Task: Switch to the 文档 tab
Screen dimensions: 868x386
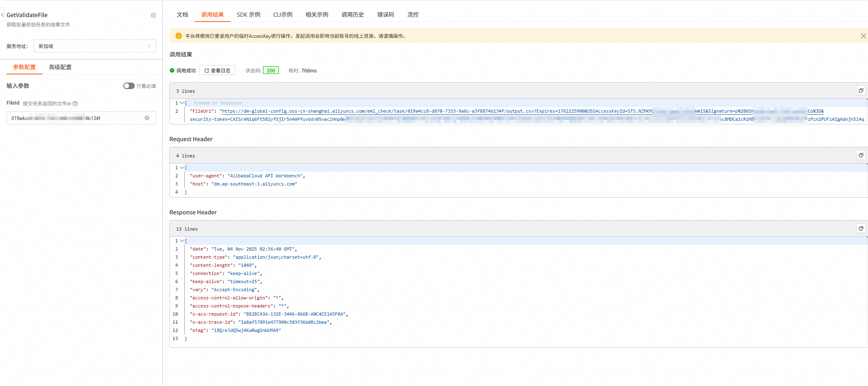Action: click(182, 15)
